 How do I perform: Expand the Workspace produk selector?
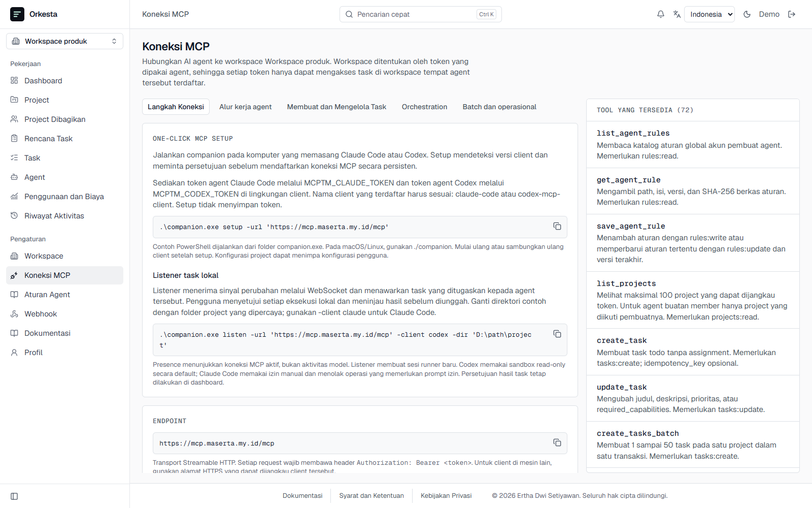tap(64, 41)
